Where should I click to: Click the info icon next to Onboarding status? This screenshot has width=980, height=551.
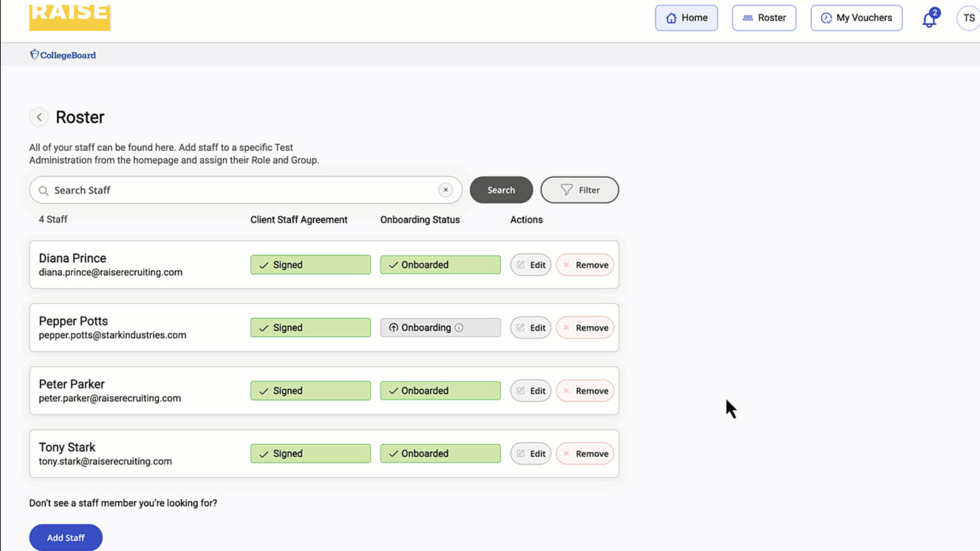tap(459, 328)
